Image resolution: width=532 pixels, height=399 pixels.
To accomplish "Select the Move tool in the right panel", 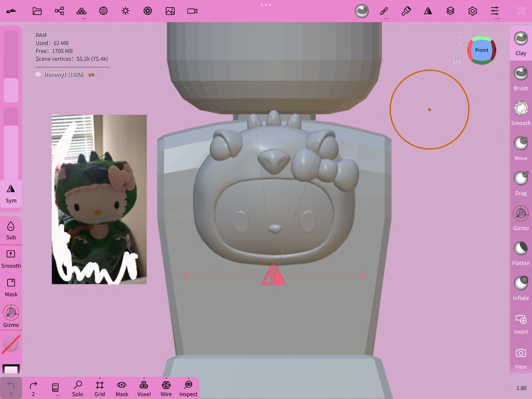I will (x=520, y=146).
